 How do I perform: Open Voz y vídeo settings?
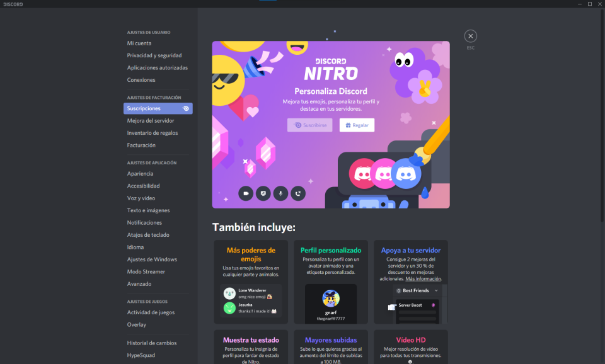pos(141,198)
